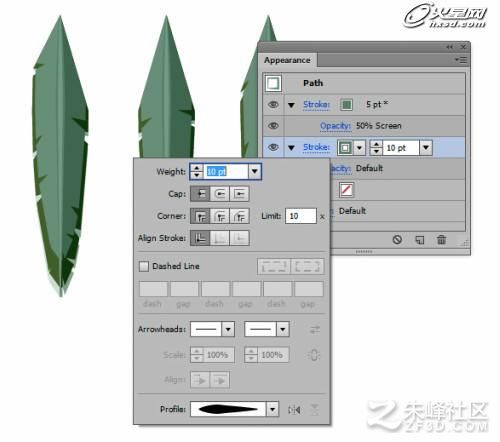Select the Appearance panel tab
The width and height of the screenshot is (500, 442).
(x=287, y=60)
